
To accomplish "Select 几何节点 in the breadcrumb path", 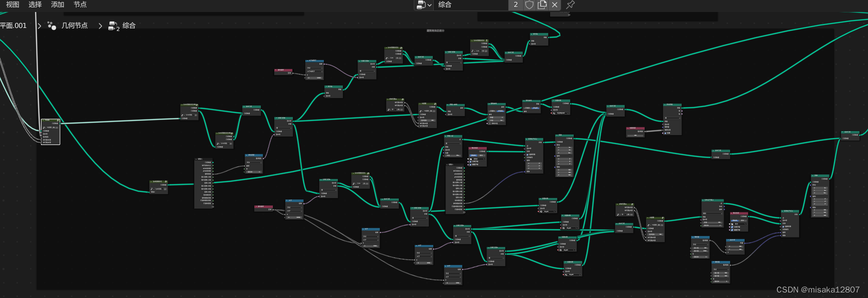I will 74,25.
